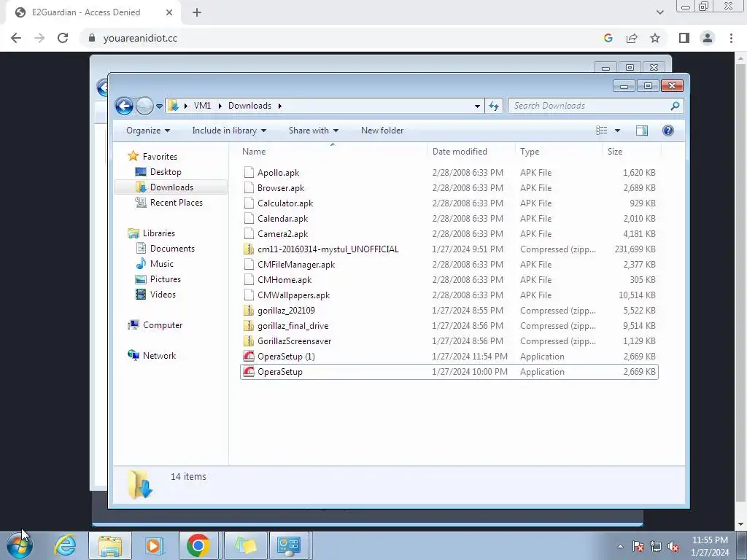The image size is (747, 560).
Task: Select Libraries in the navigation pane
Action: point(158,233)
